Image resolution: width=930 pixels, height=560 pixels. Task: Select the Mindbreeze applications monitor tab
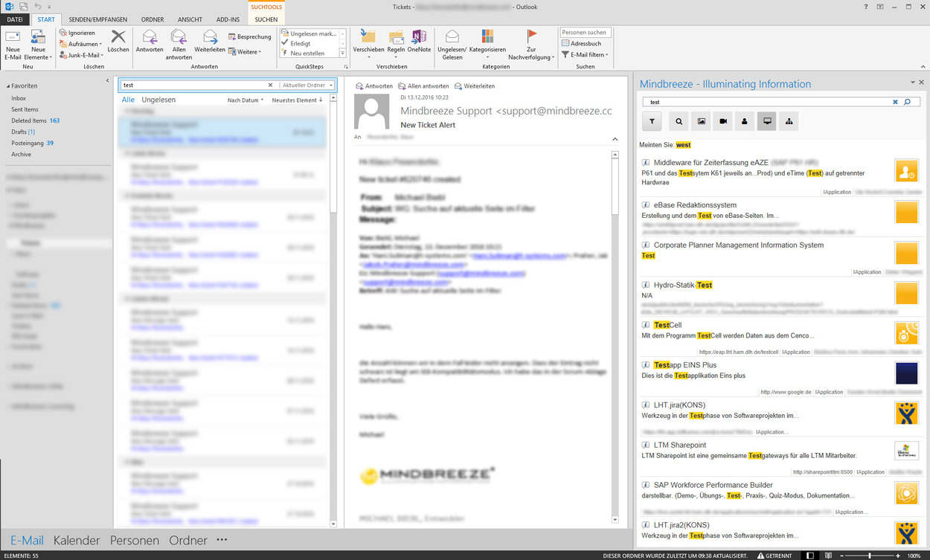[x=767, y=121]
